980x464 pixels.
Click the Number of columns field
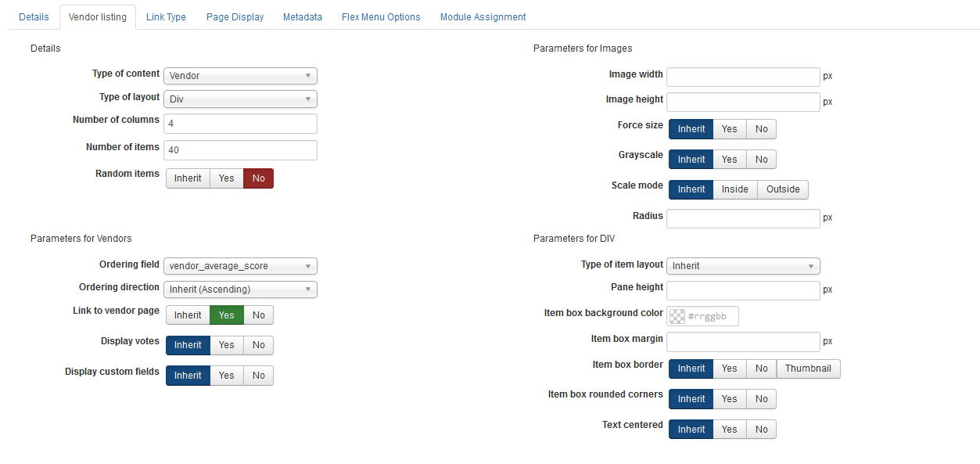point(240,124)
